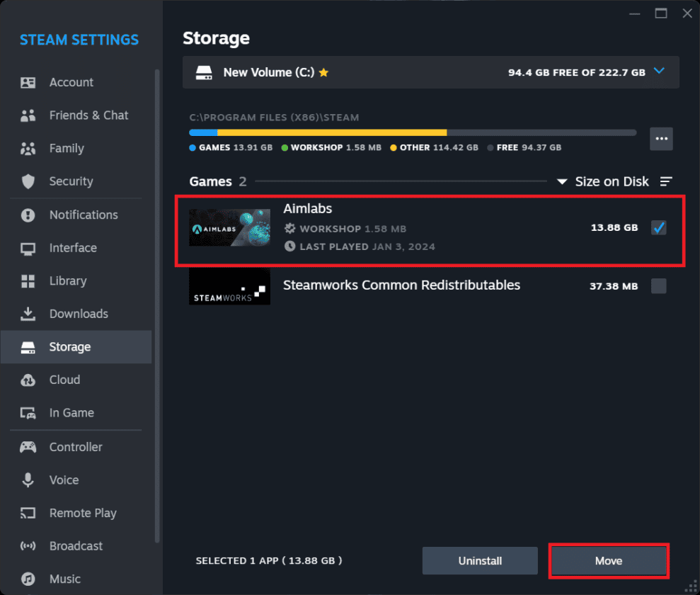Open the Music settings icon
Screen dimensions: 700x595
(28, 579)
